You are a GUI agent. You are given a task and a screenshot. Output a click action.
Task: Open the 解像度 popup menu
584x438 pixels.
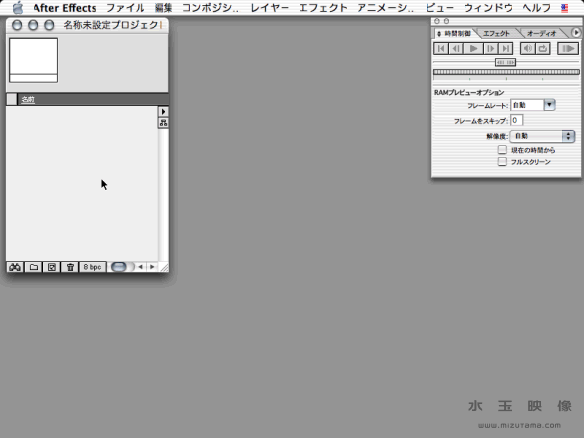(x=542, y=136)
